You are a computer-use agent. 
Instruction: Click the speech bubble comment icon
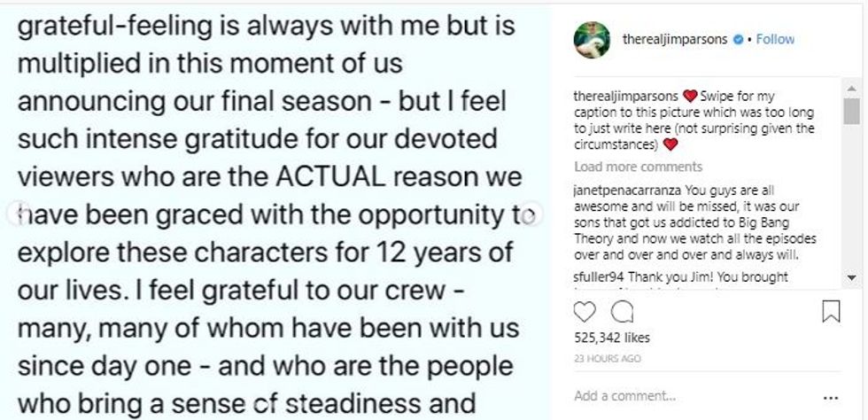pyautogui.click(x=622, y=312)
